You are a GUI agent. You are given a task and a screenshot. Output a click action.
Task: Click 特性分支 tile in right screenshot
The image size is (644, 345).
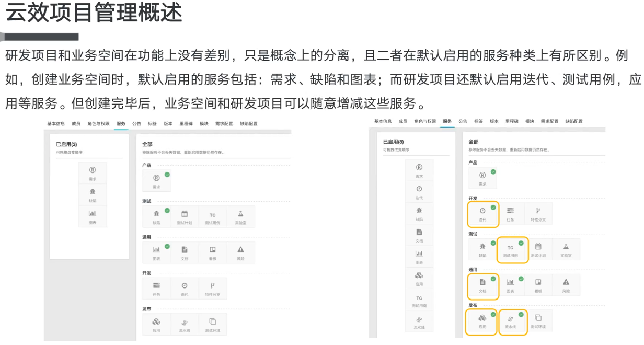(x=538, y=214)
